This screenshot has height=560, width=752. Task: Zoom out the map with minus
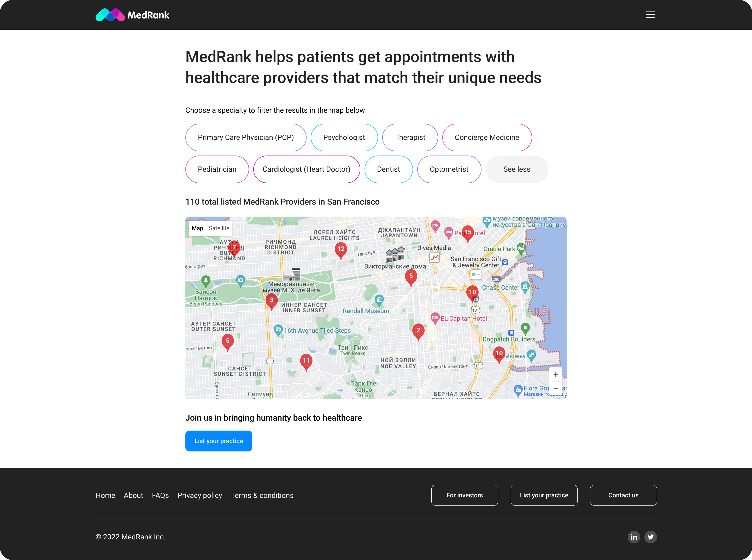coord(556,389)
